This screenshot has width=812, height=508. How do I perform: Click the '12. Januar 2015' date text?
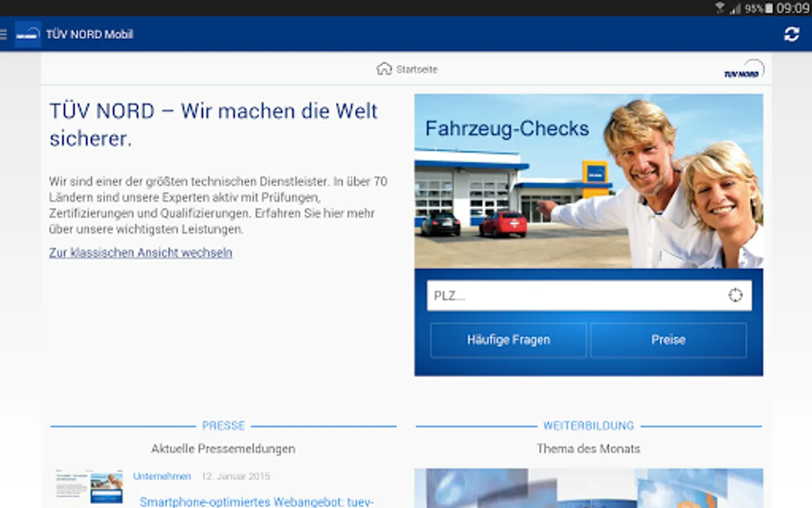pos(236,476)
